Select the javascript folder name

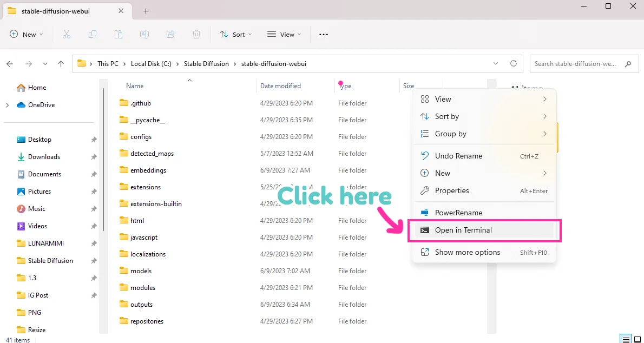(144, 238)
